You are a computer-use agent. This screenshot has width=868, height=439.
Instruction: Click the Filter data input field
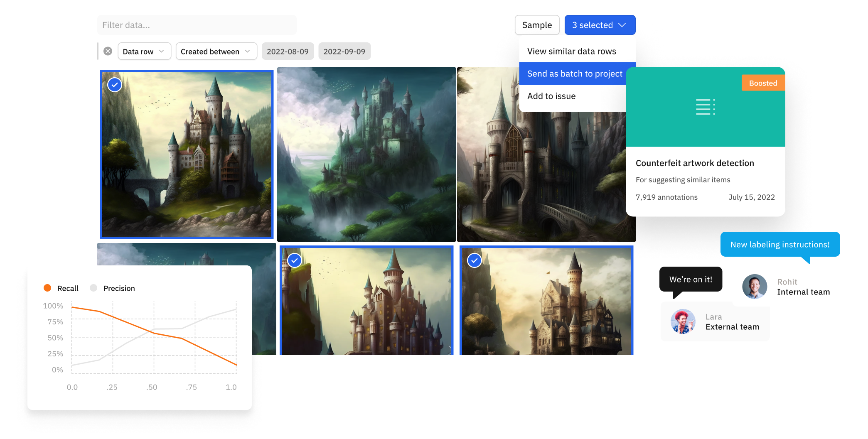point(197,25)
